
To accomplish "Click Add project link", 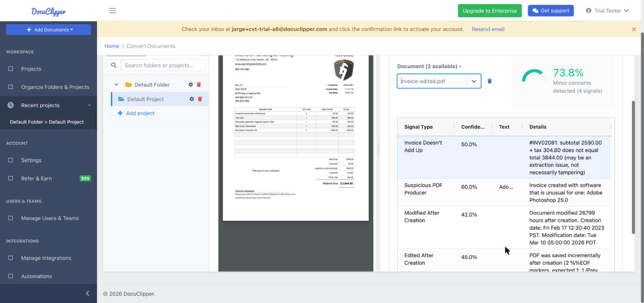I will [x=136, y=113].
